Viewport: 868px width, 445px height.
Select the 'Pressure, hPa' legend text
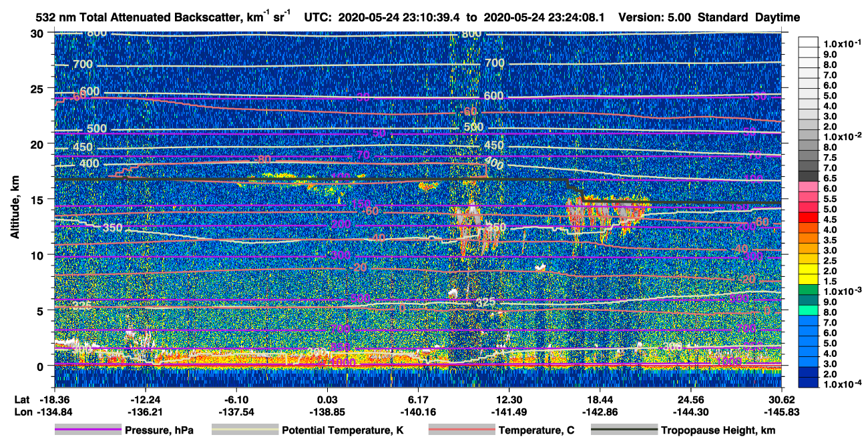click(158, 430)
